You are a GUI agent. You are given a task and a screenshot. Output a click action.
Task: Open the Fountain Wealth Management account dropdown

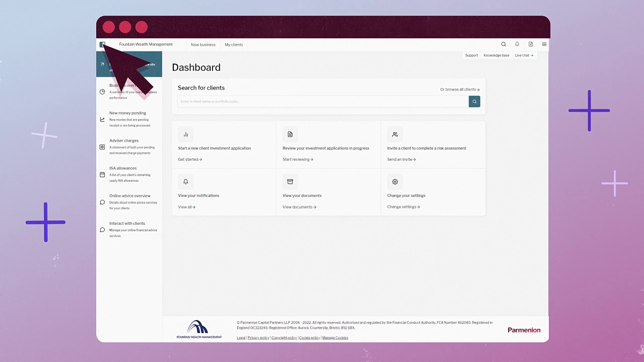(146, 44)
